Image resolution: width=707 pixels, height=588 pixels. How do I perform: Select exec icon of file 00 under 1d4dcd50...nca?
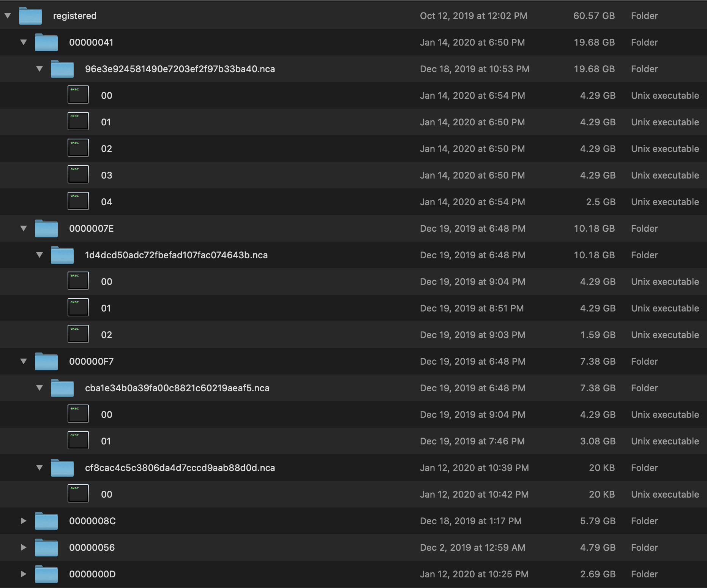(x=78, y=281)
